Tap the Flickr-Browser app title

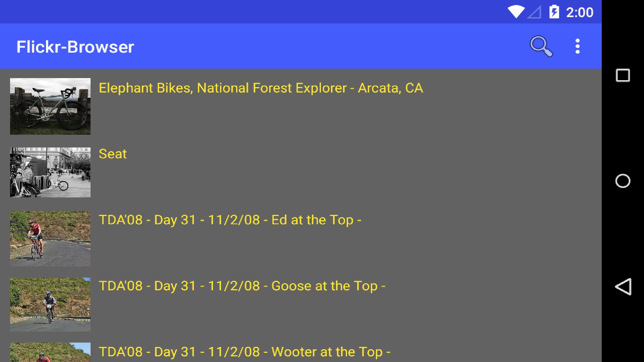(x=75, y=47)
